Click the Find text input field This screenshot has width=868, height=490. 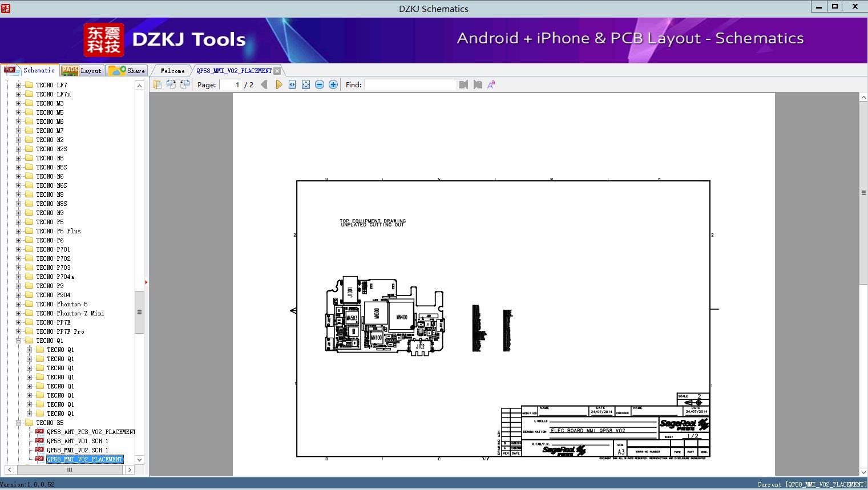(410, 84)
